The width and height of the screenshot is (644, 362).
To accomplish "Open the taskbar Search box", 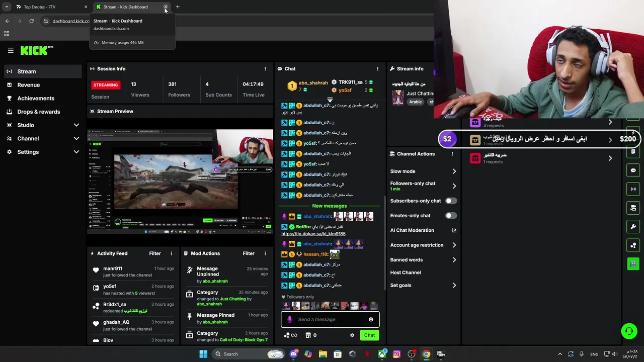I will click(249, 354).
